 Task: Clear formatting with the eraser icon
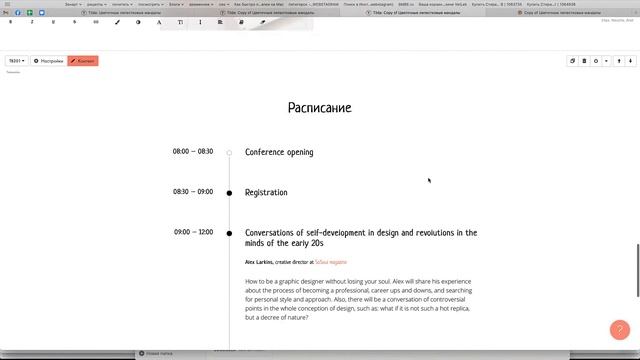(262, 22)
